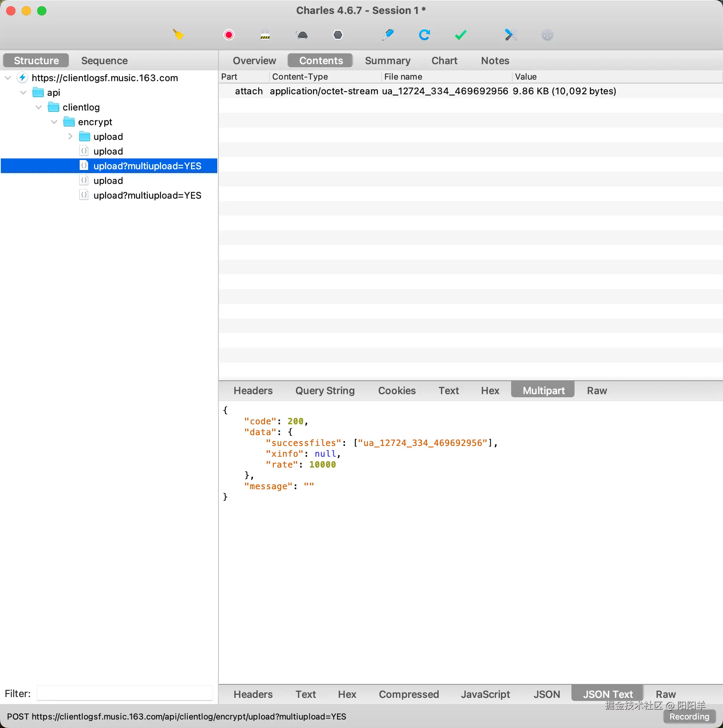
Task: Switch to the Sequence view
Action: point(104,60)
